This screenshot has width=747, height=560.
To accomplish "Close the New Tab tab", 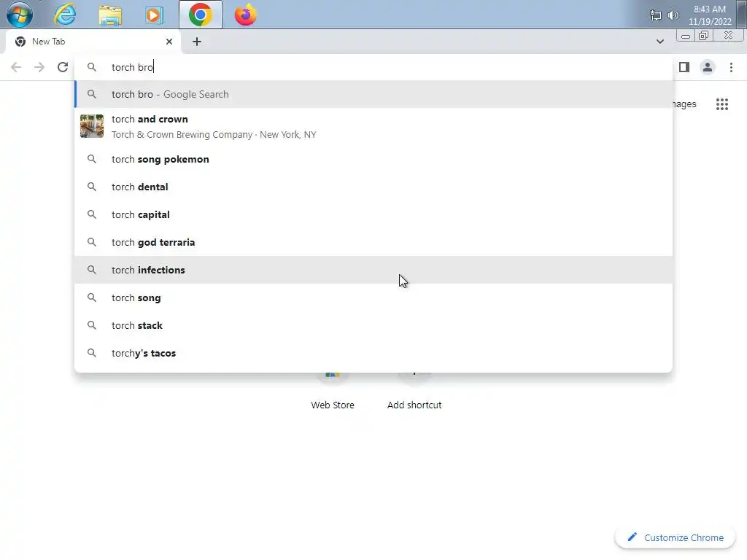I will [x=169, y=42].
